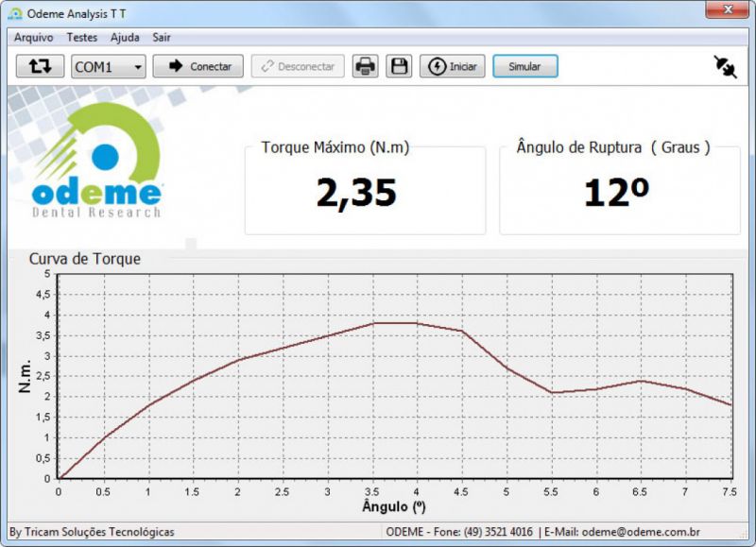Viewport: 756px width, 547px height.
Task: Save results using the floppy disk icon
Action: point(399,66)
